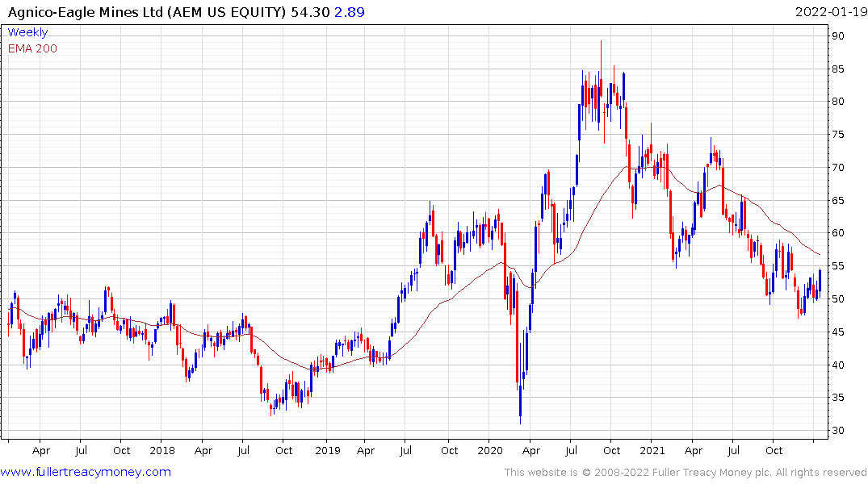The image size is (868, 484).
Task: Click the 90 price axis label
Action: pos(837,36)
